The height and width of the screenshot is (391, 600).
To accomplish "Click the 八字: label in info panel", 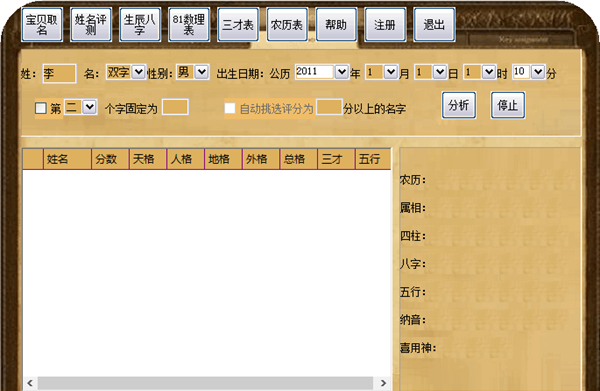I will (x=412, y=264).
